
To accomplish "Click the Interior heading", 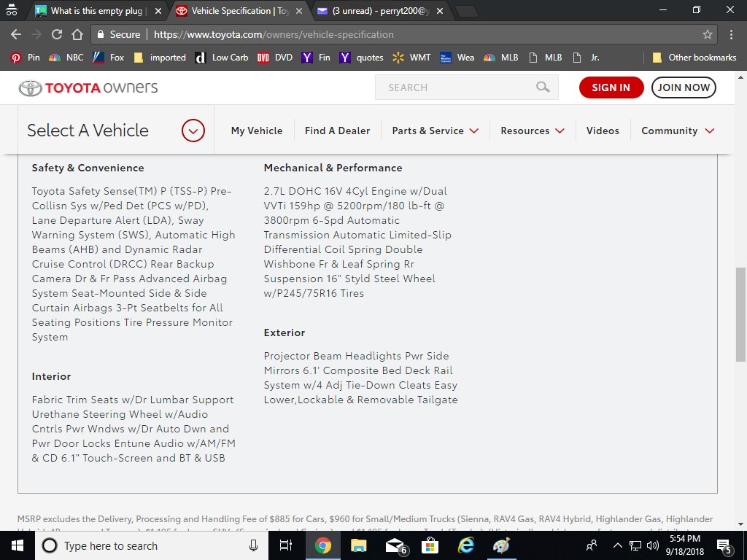I will (51, 376).
